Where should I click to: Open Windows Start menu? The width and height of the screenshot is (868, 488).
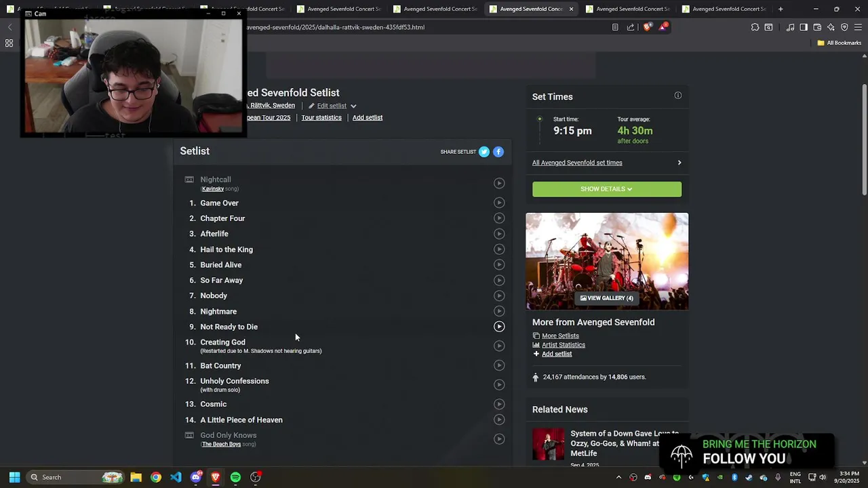(14, 477)
